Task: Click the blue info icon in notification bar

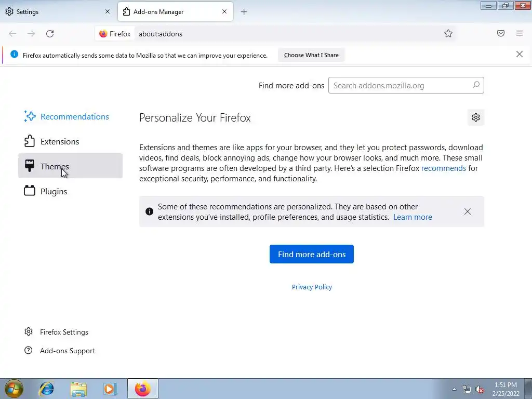Action: [x=14, y=54]
